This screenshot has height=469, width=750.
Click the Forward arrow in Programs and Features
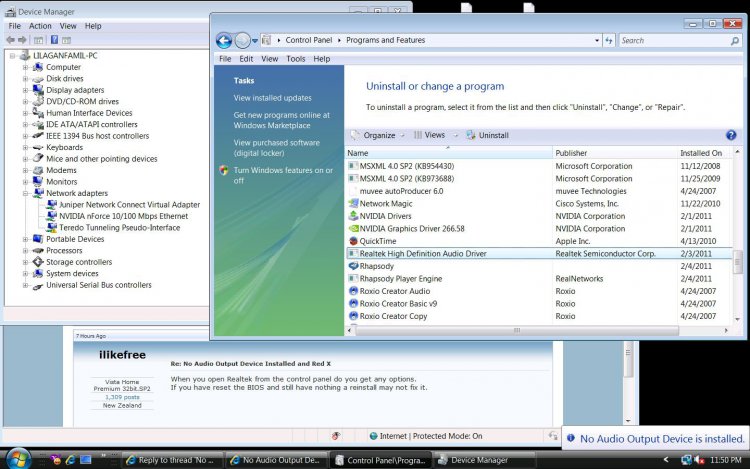point(243,41)
